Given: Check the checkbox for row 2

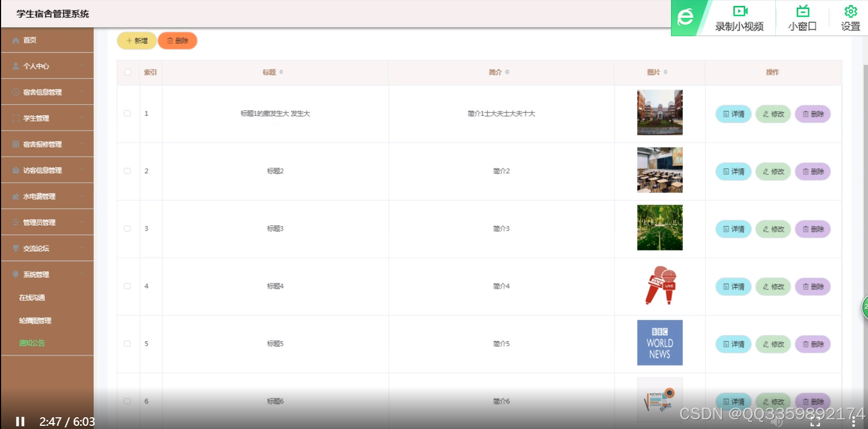Looking at the screenshot, I should coord(127,171).
